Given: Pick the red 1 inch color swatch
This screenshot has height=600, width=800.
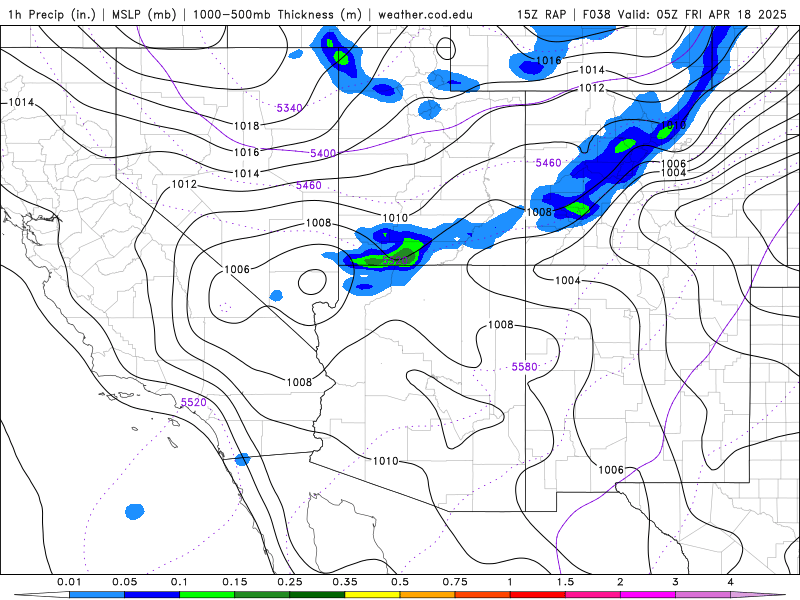Looking at the screenshot, I should [x=538, y=595].
